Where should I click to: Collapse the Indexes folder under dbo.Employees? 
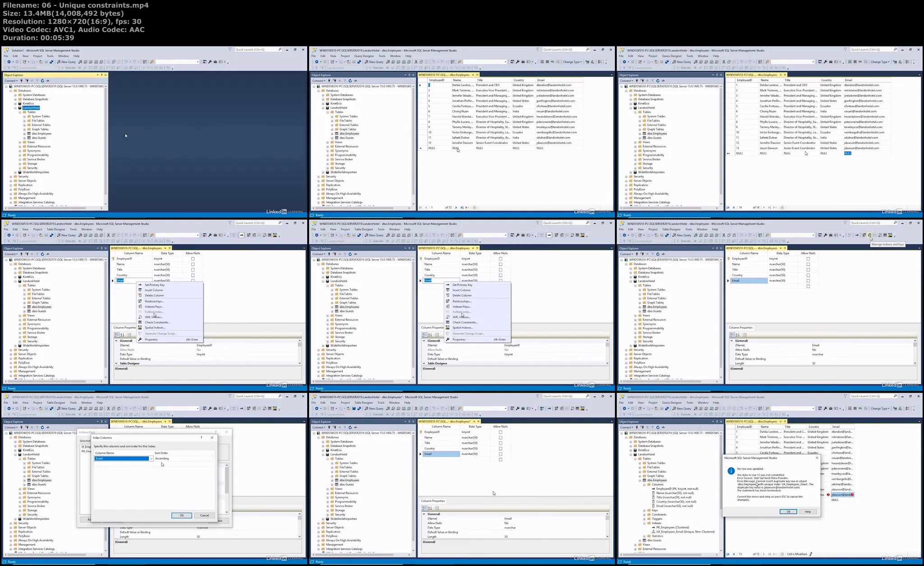tap(644, 523)
